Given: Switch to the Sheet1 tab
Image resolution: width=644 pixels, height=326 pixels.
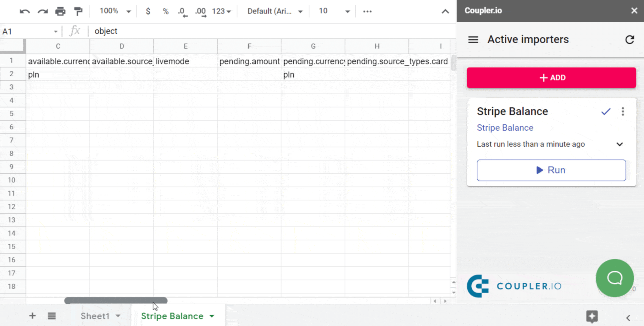Looking at the screenshot, I should point(95,316).
